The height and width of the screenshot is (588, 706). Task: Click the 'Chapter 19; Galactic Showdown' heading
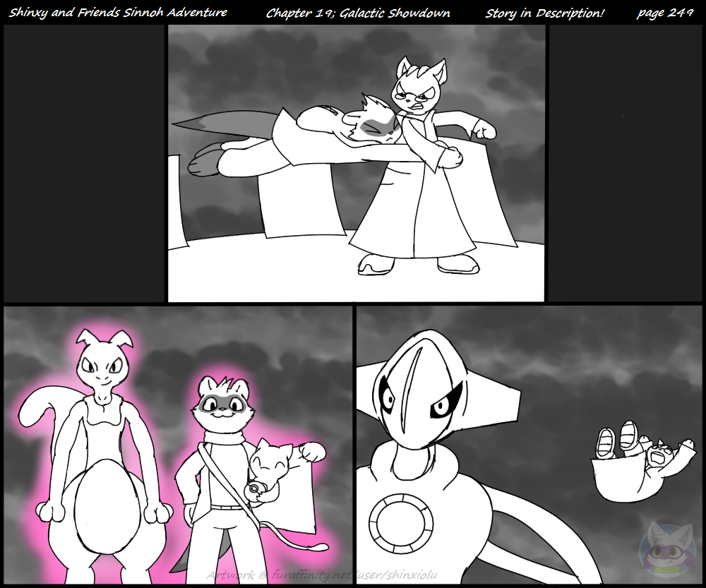(358, 13)
